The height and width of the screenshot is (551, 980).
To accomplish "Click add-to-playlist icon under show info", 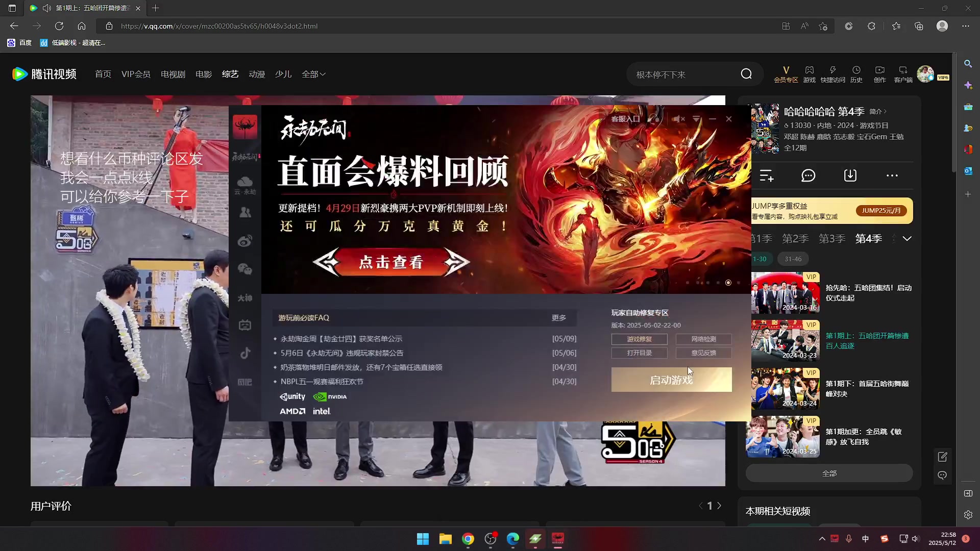I will coord(767,176).
